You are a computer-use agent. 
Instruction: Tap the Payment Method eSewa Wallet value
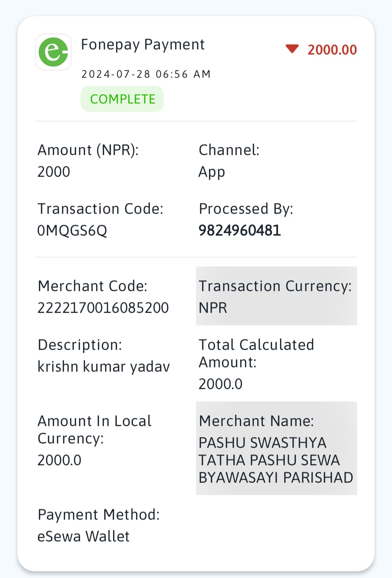point(83,536)
